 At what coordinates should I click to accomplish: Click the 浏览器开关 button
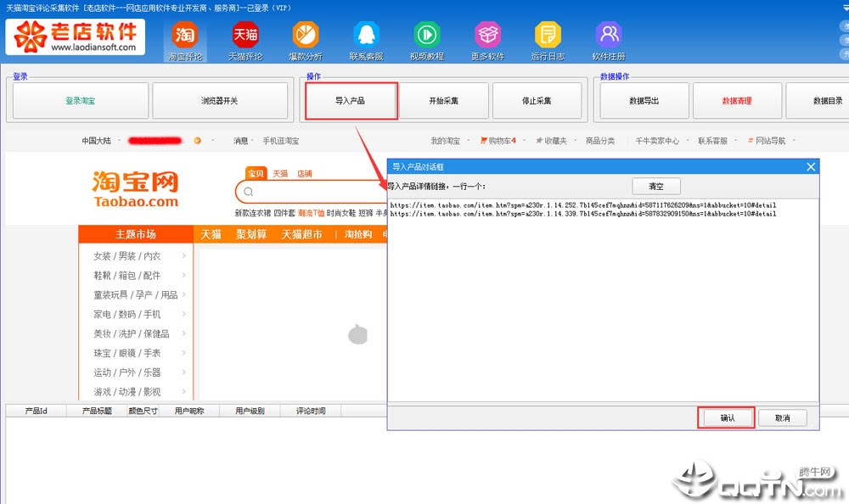point(219,101)
